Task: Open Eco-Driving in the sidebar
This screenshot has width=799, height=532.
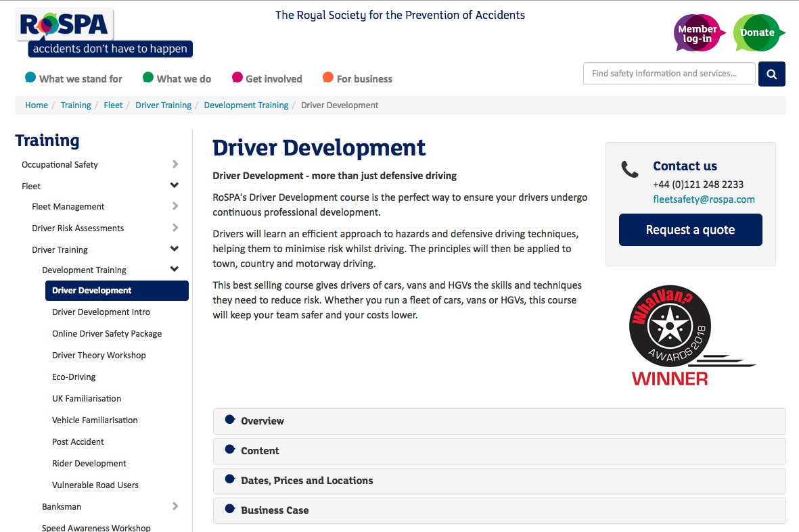Action: pos(74,377)
